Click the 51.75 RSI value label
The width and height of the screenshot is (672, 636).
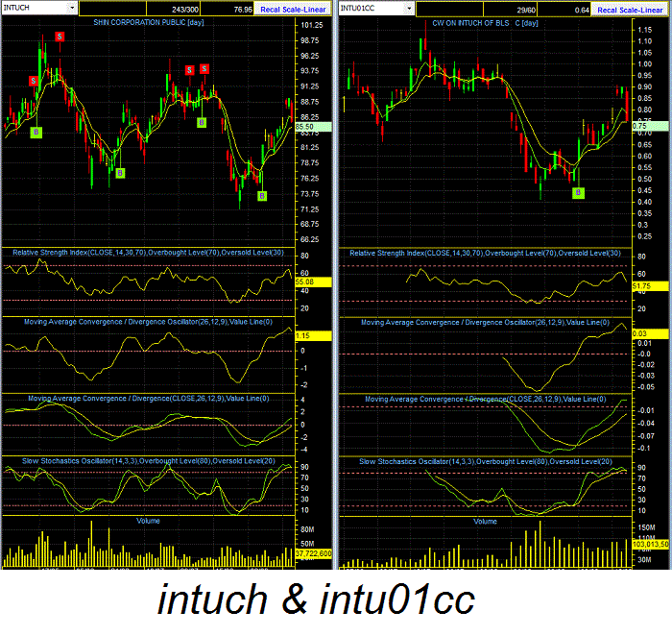coord(650,285)
